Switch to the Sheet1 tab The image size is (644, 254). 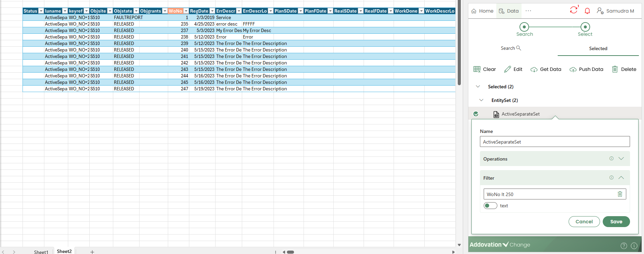41,252
